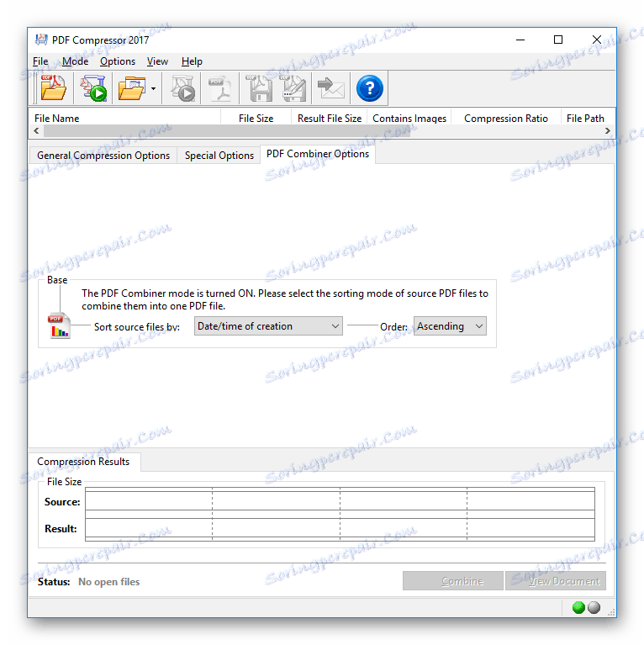Click the file list left scroll arrow
This screenshot has height=645, width=644.
(36, 131)
